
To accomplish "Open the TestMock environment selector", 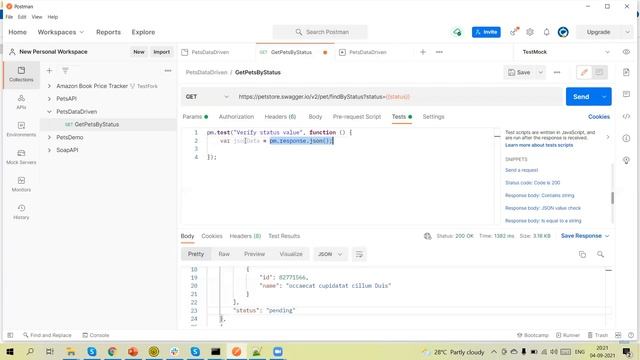I will coord(566,52).
